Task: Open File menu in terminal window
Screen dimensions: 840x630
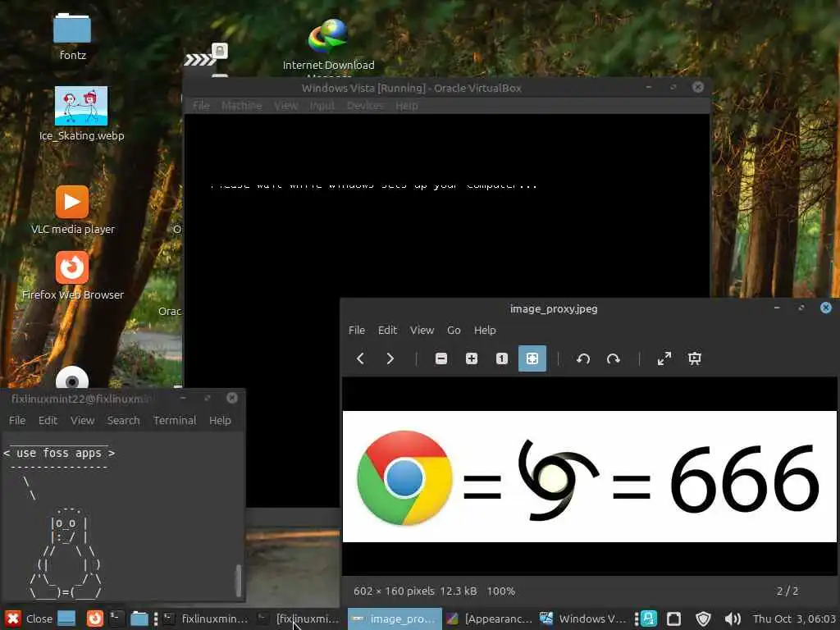Action: coord(17,421)
